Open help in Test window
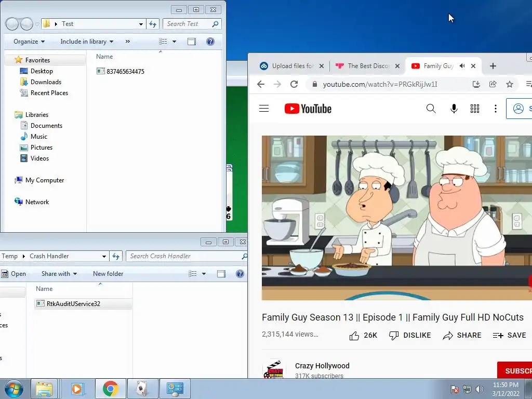 [x=210, y=42]
